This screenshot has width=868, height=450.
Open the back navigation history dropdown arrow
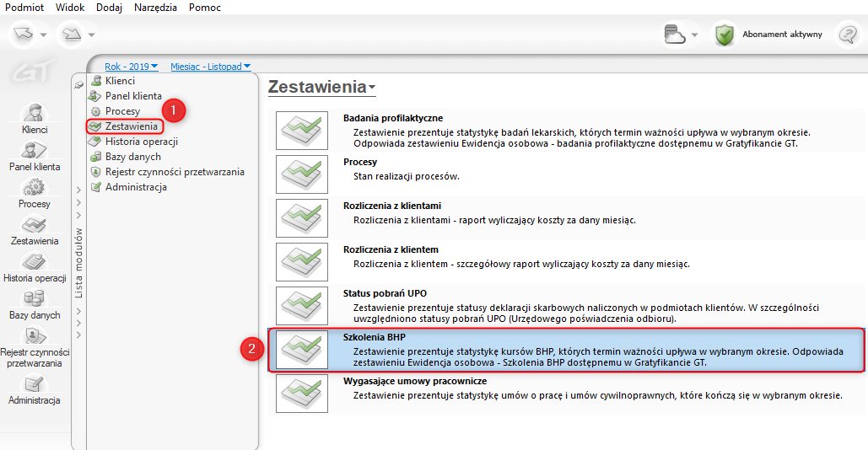[43, 35]
